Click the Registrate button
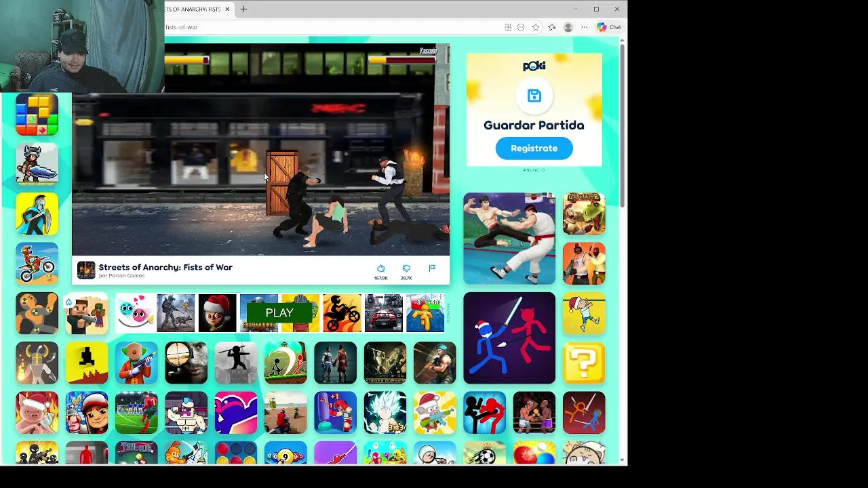 coord(534,148)
